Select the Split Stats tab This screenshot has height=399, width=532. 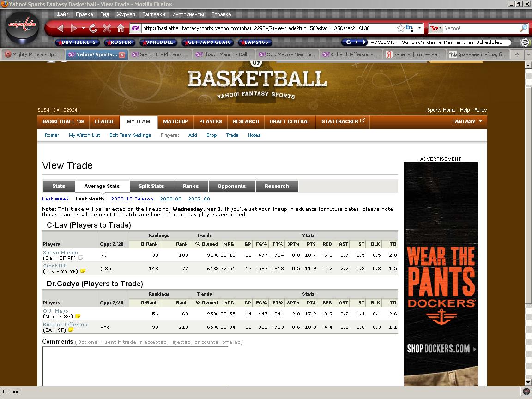click(x=151, y=186)
